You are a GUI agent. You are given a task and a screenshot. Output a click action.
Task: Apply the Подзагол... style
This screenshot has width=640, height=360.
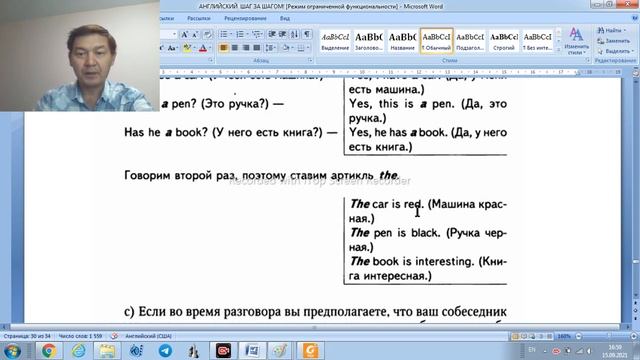click(470, 41)
